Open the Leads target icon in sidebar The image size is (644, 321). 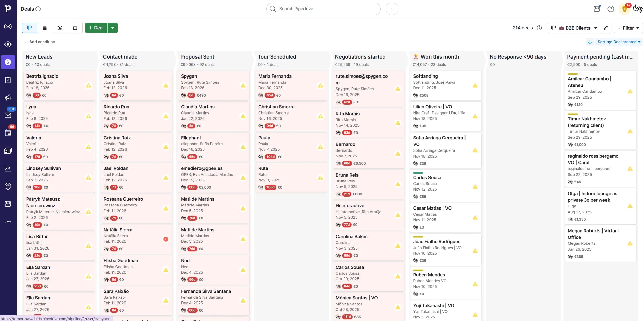tap(8, 44)
